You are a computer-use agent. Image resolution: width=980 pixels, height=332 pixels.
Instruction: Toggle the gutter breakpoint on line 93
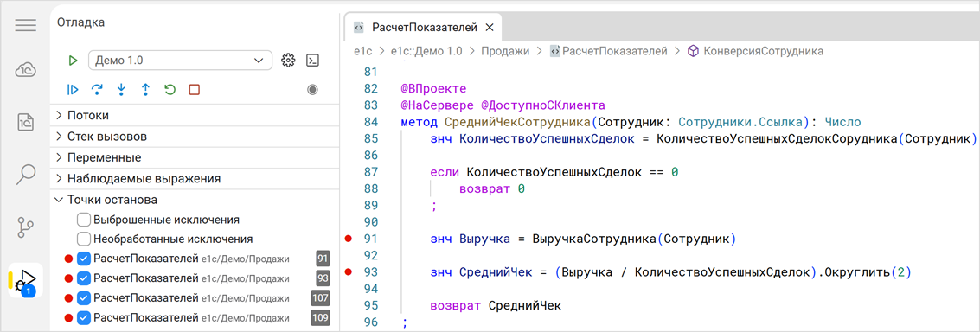(349, 272)
